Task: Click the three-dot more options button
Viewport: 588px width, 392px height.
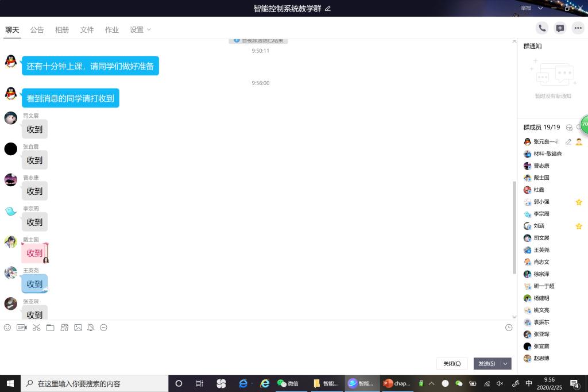Action: [578, 28]
